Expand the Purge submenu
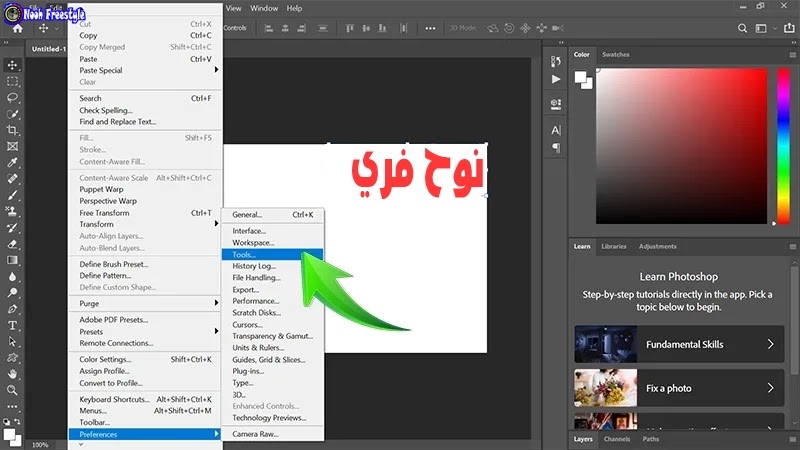The image size is (800, 450). [x=146, y=304]
